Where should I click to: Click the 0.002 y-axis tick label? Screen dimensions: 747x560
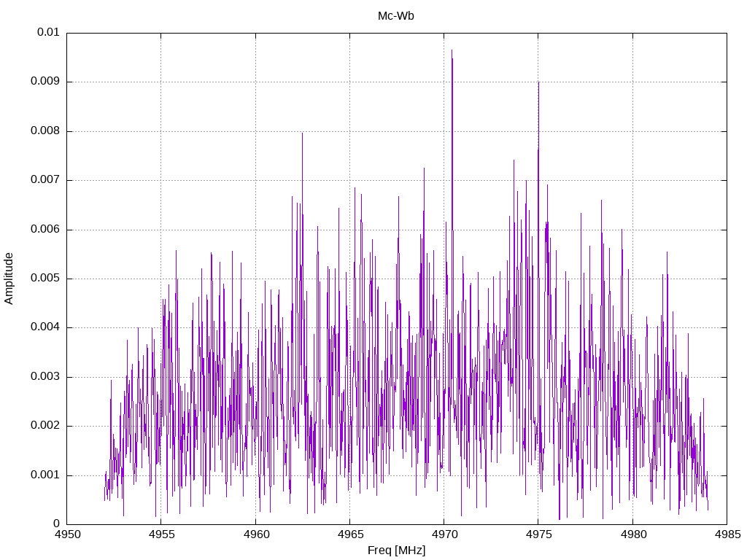(45, 426)
